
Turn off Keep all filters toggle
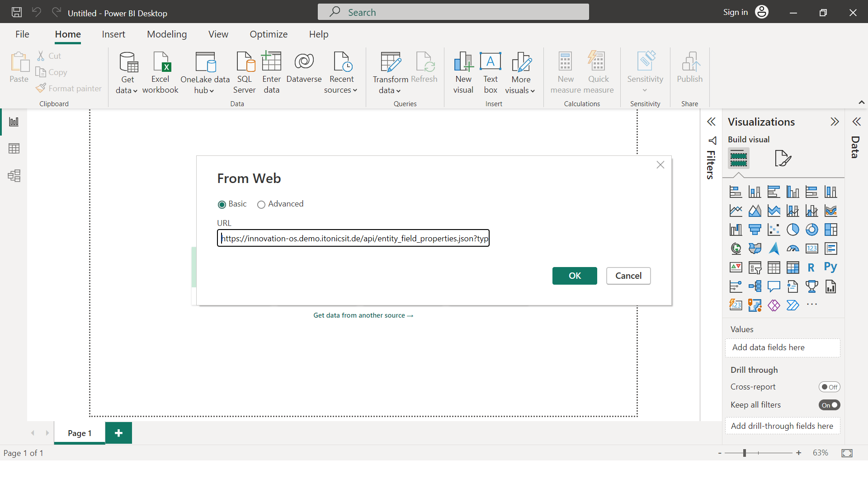(829, 405)
